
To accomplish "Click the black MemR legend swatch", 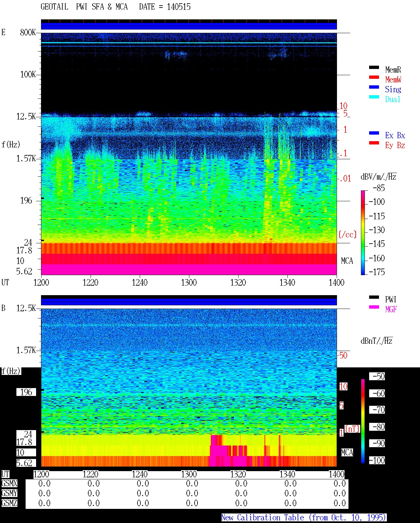I will [374, 67].
